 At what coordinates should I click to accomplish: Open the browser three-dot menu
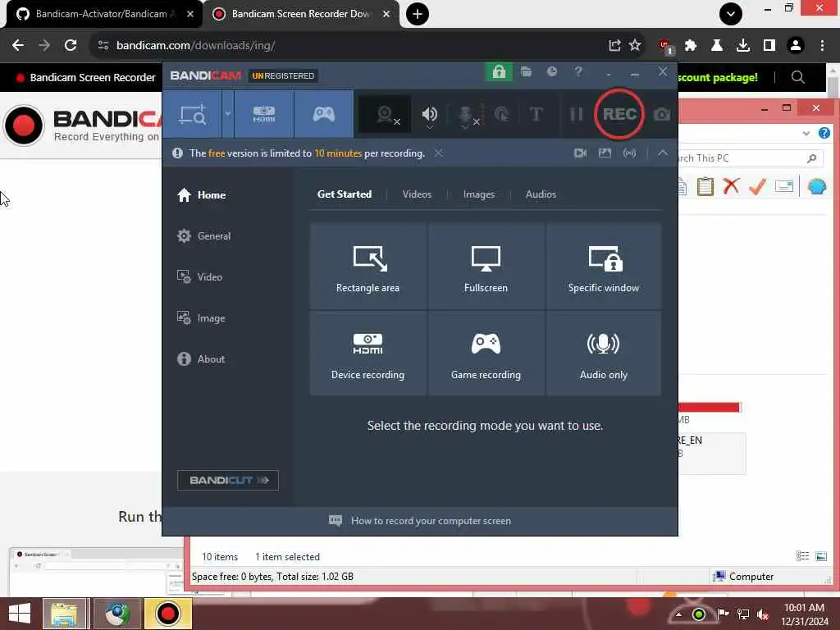tap(822, 46)
